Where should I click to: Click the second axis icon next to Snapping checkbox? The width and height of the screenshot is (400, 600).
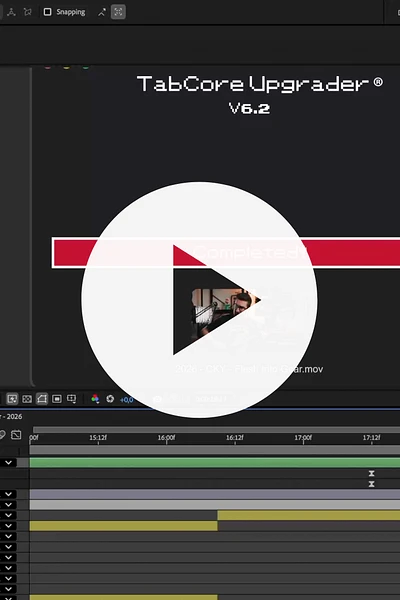28,12
